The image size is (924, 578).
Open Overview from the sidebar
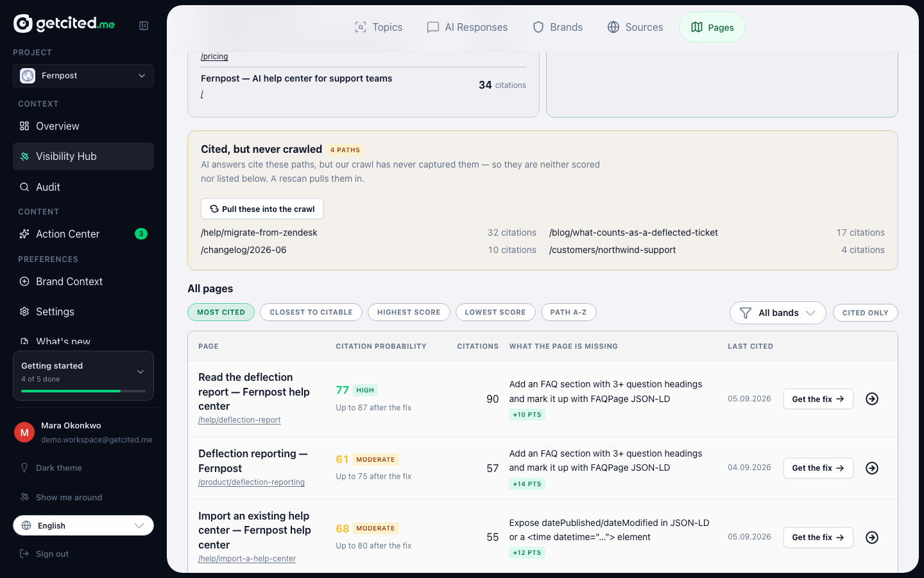[83, 127]
